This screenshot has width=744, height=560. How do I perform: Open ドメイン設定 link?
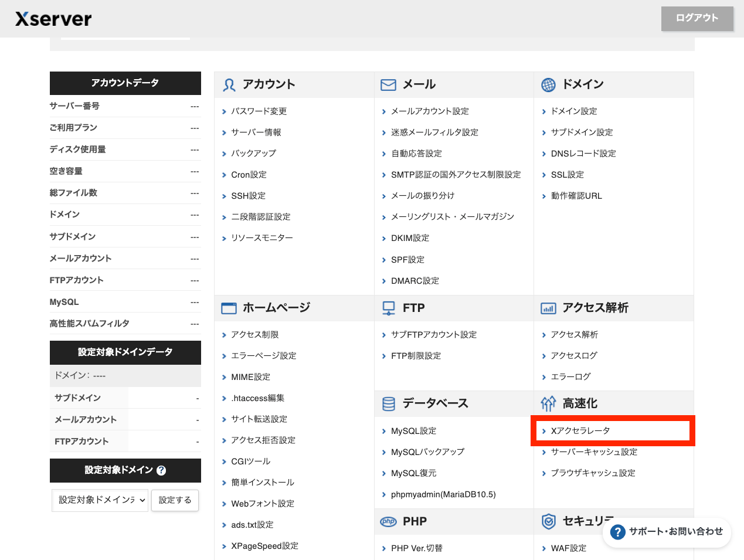[x=573, y=111]
